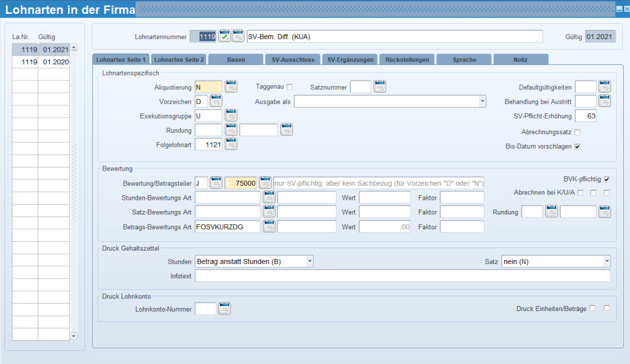Screen dimensions: 630x364
Task: Select the Sprache tab
Action: point(464,59)
